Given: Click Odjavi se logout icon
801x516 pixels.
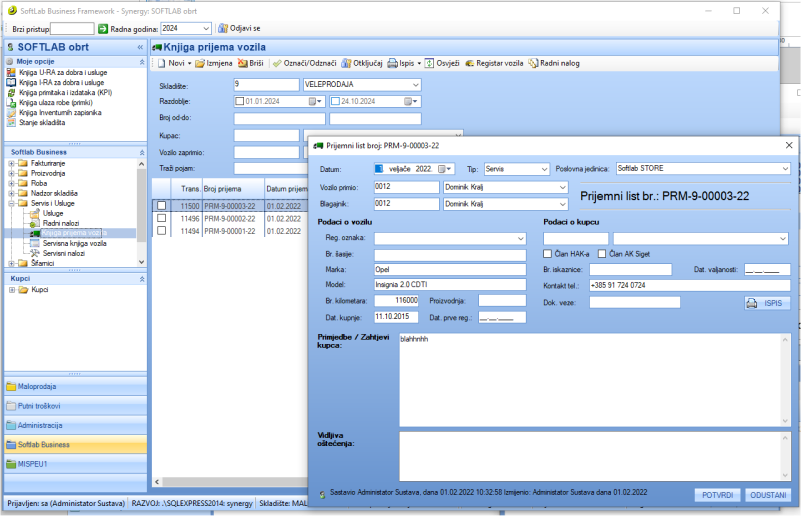Looking at the screenshot, I should point(223,29).
